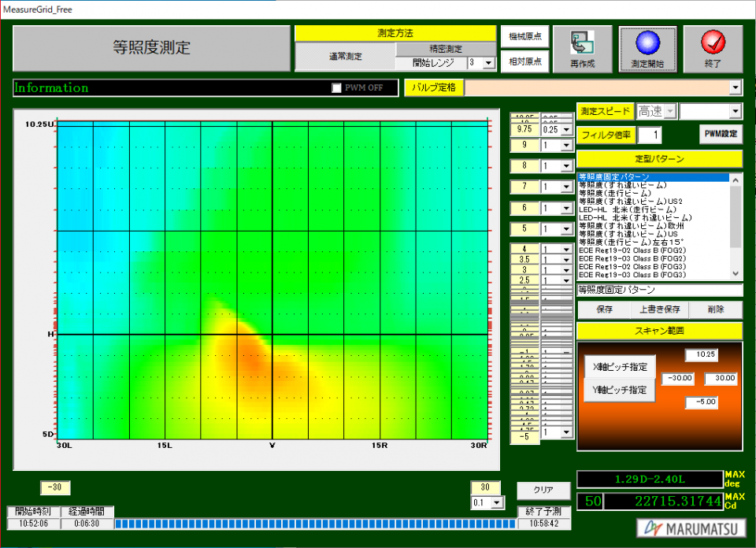756x548 pixels.
Task: Click the 再作成 recreate icon button
Action: (x=582, y=49)
